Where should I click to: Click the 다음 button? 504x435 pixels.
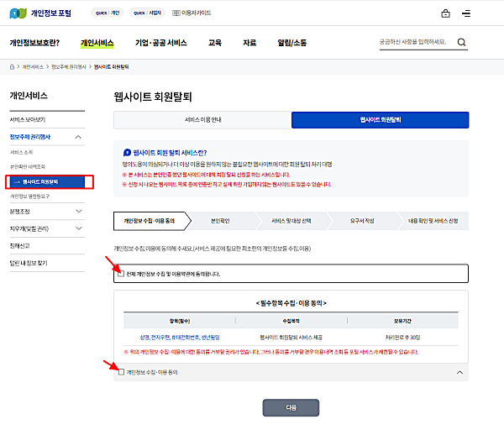pos(291,407)
